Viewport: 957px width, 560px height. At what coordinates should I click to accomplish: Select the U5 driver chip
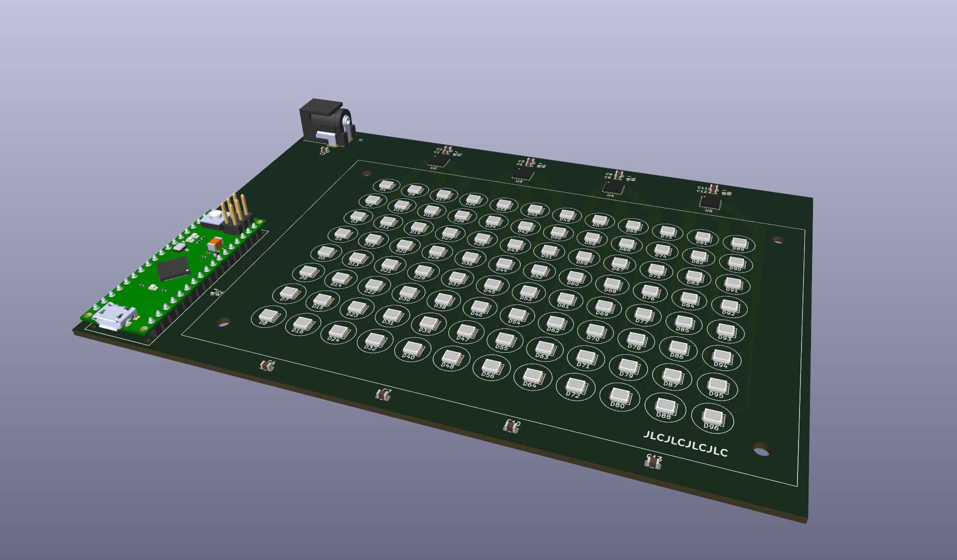pos(710,203)
